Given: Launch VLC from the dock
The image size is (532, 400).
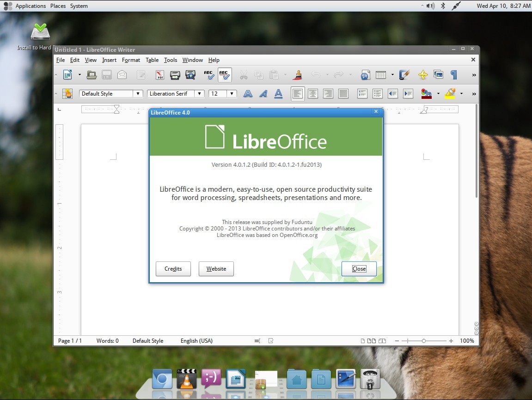Looking at the screenshot, I should click(186, 379).
